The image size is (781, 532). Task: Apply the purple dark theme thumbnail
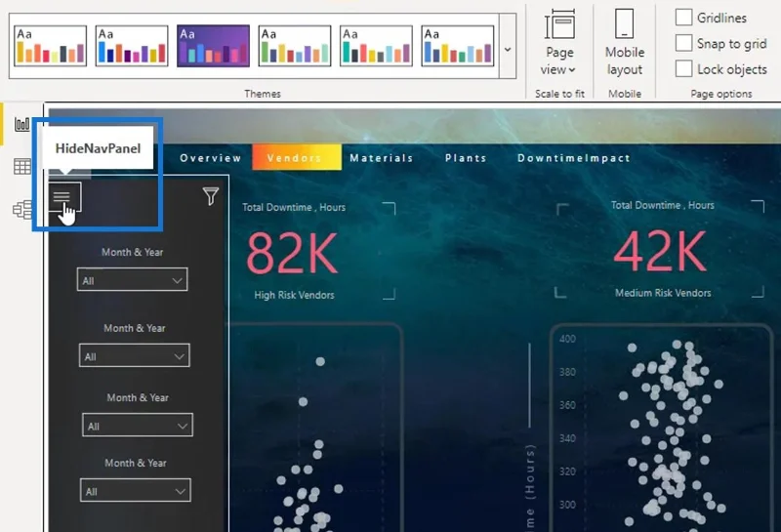tap(213, 46)
